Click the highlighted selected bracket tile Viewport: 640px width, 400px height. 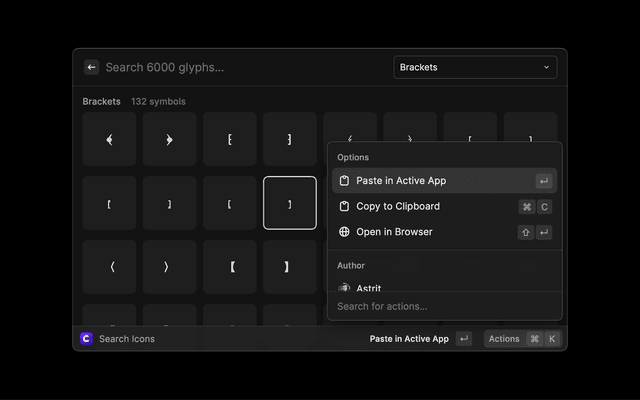[x=289, y=203]
